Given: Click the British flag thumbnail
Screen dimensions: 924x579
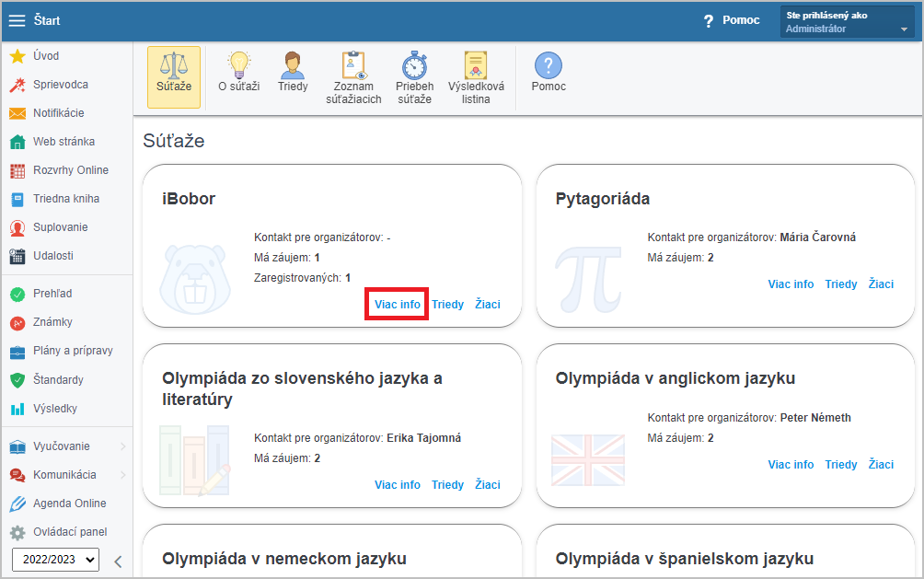Looking at the screenshot, I should tap(588, 460).
